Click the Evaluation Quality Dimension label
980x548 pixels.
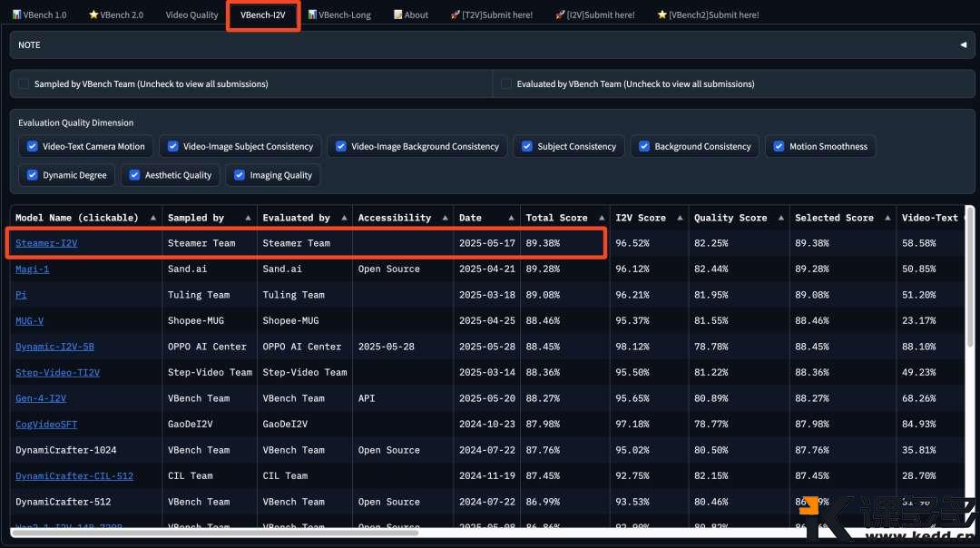pos(75,122)
